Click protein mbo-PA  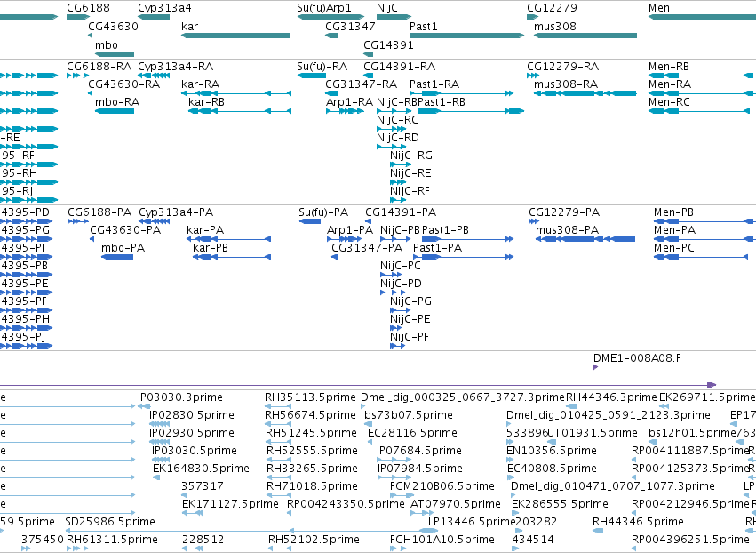(123, 248)
